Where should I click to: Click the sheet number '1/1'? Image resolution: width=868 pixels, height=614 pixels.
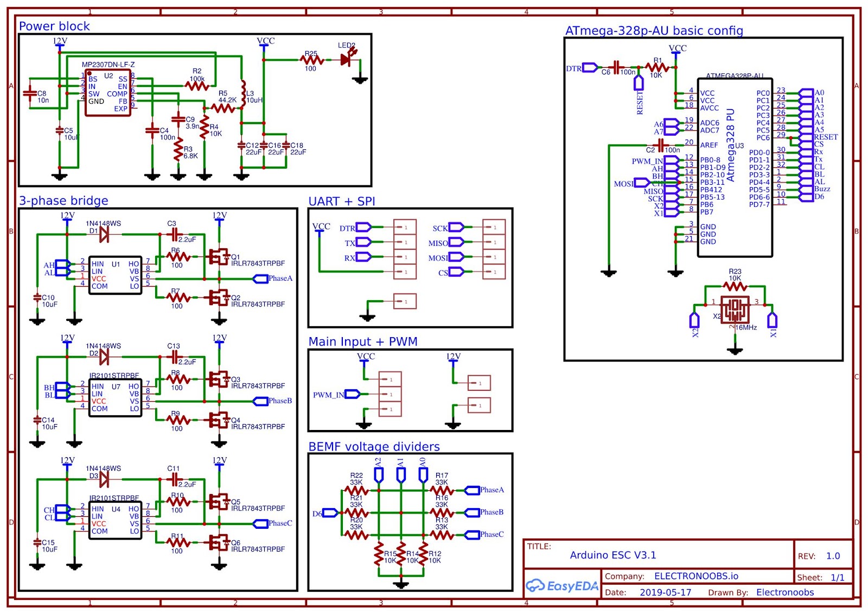(x=838, y=577)
